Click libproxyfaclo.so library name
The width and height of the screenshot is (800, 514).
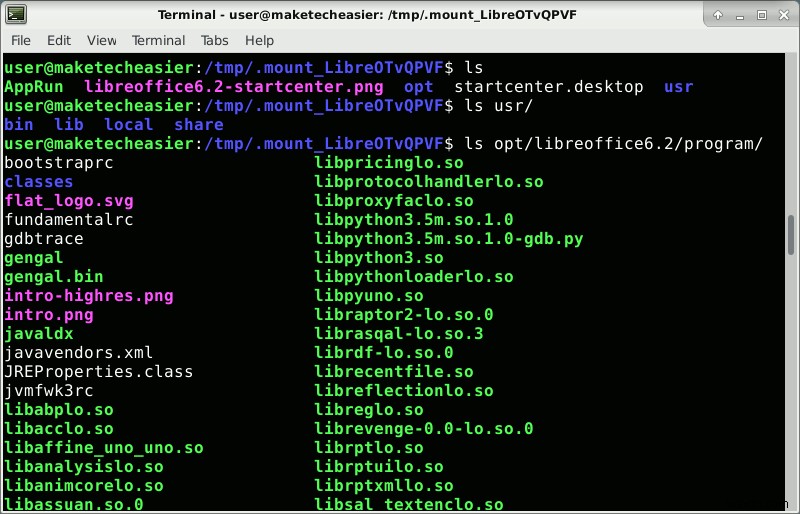[394, 201]
